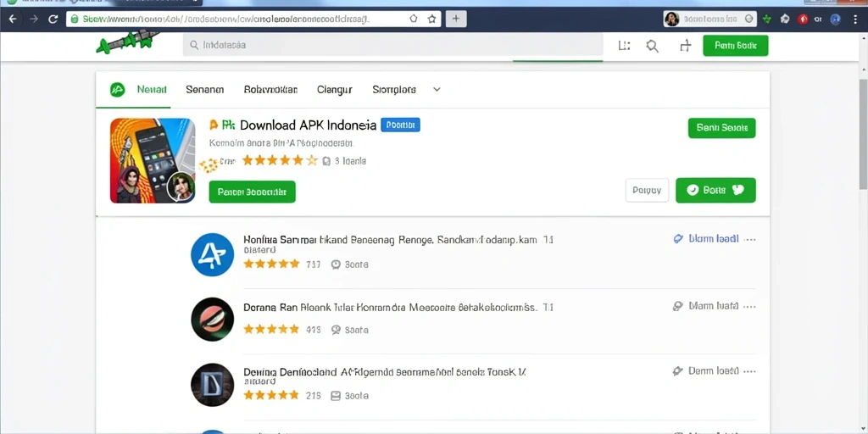Image resolution: width=868 pixels, height=434 pixels.
Task: Click the grid-like icon beside header search
Action: 624,46
